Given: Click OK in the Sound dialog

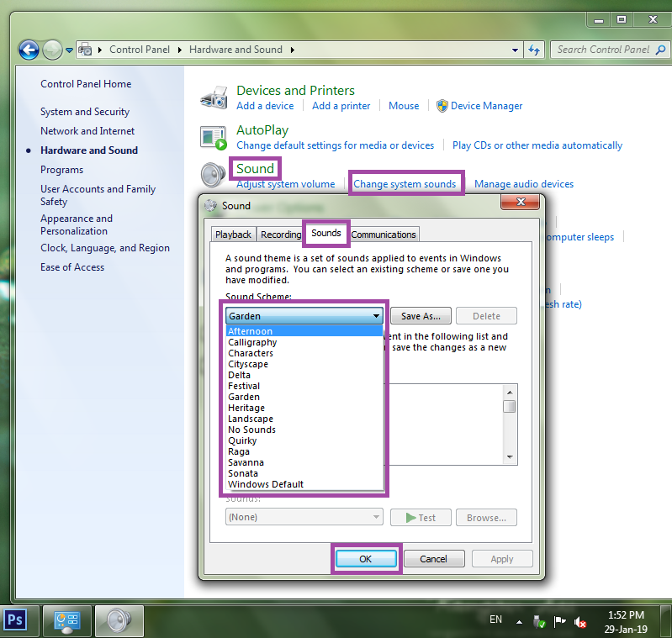Looking at the screenshot, I should [x=366, y=559].
